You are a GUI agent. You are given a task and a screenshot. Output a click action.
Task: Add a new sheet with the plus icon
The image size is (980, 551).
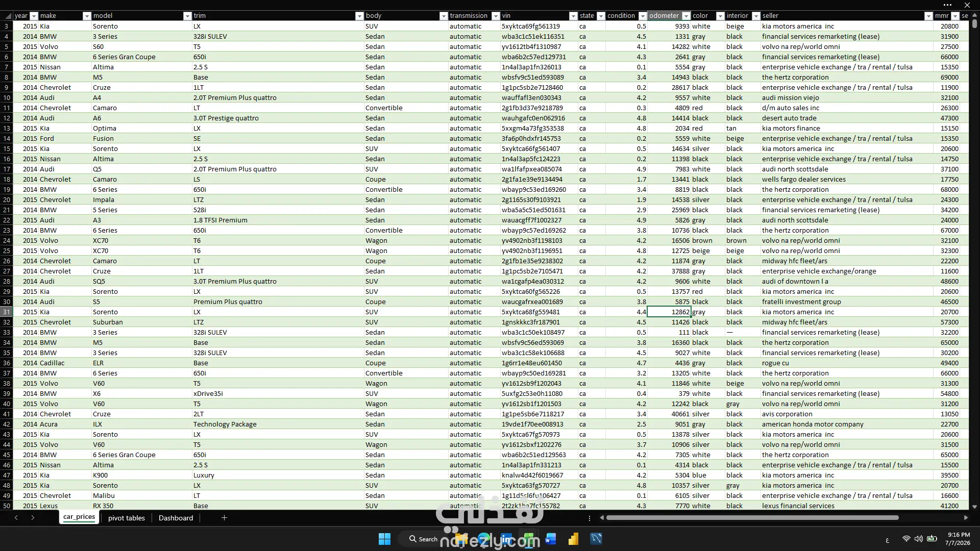224,518
